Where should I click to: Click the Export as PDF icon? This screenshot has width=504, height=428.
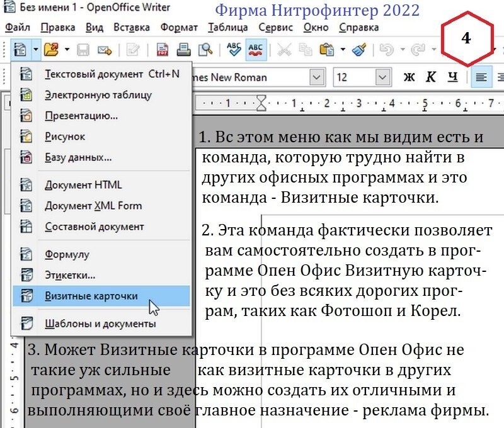(163, 50)
